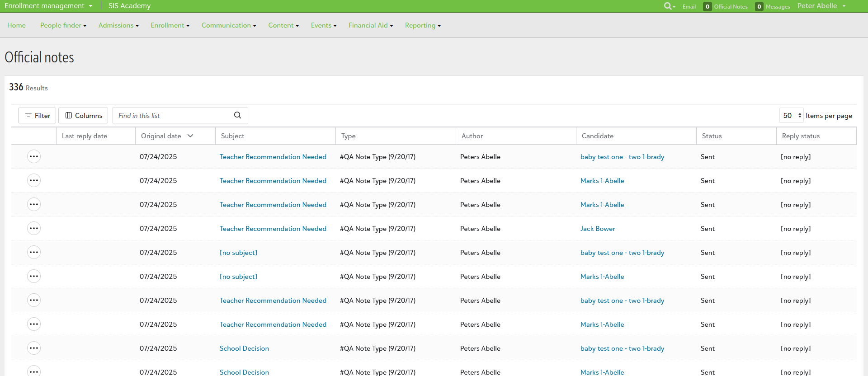Sort by Original date column arrow

coord(190,136)
